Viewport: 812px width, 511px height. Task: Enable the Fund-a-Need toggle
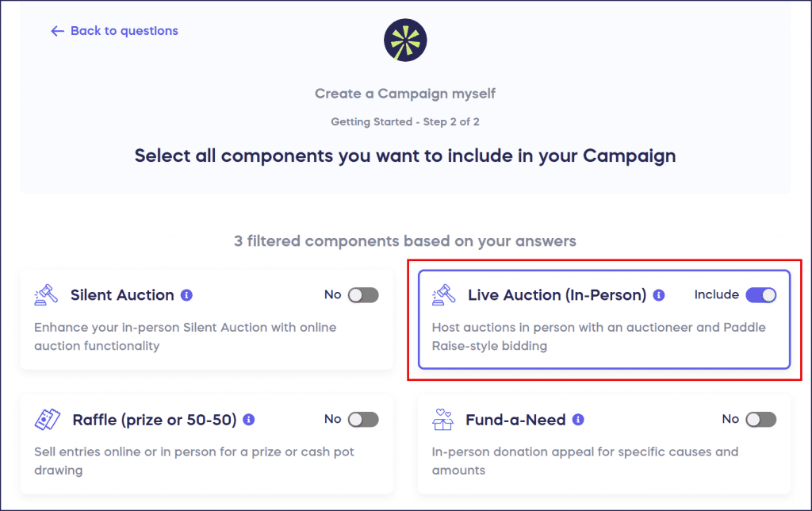(x=762, y=419)
